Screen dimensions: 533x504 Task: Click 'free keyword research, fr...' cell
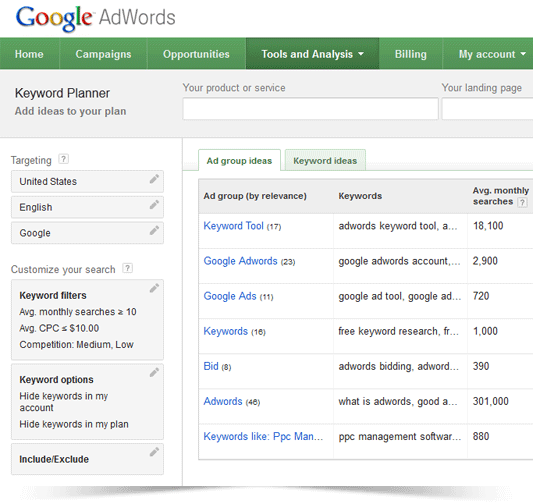[400, 336]
